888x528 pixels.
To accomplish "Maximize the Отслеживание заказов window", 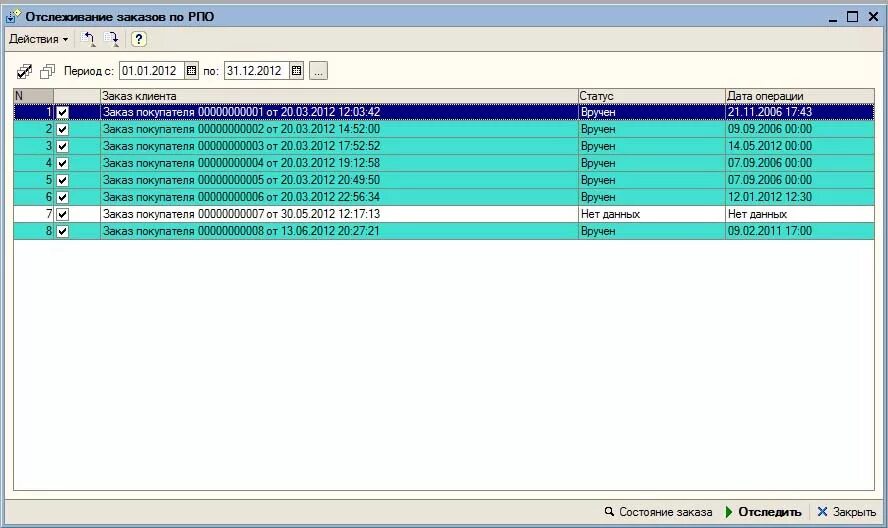I will tap(852, 16).
